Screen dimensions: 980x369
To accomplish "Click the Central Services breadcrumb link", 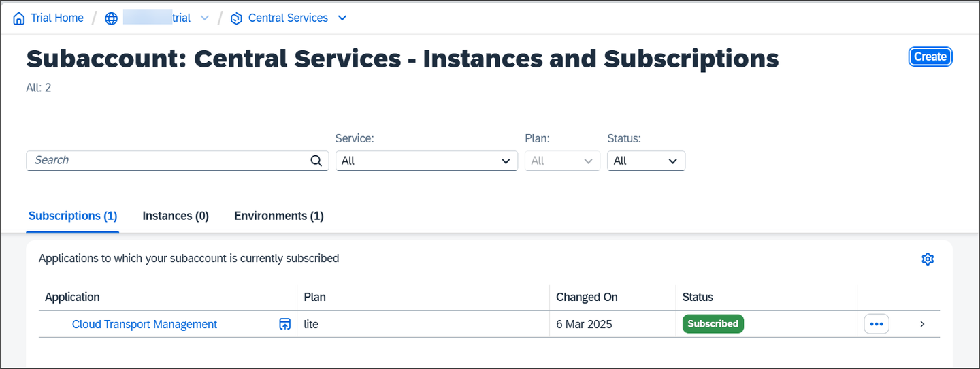I will (x=288, y=18).
